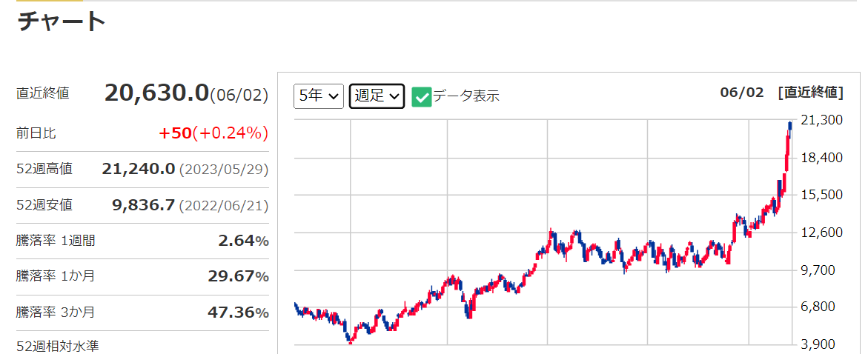Click the 21,300 y-axis price label

pos(823,120)
